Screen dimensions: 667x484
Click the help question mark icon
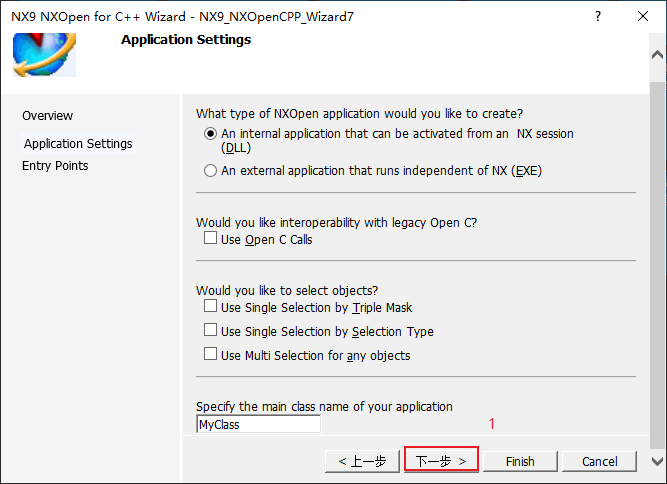tap(598, 16)
